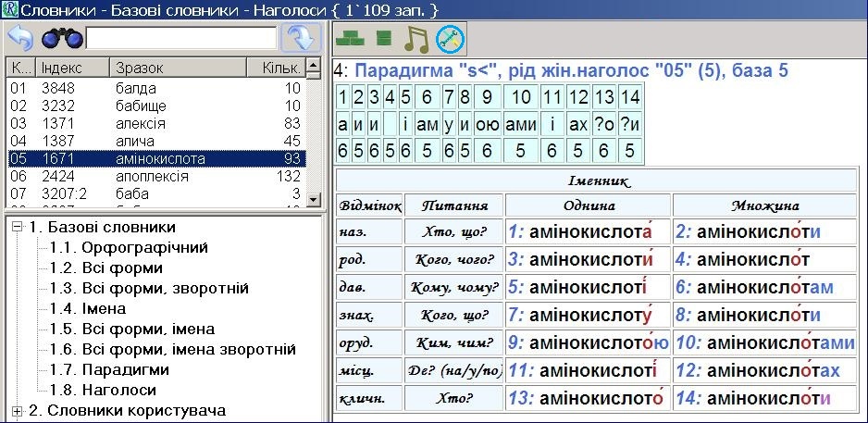The height and width of the screenshot is (423, 868).
Task: Open 1.6. Всі форми, імена зворотній
Action: pos(173,349)
